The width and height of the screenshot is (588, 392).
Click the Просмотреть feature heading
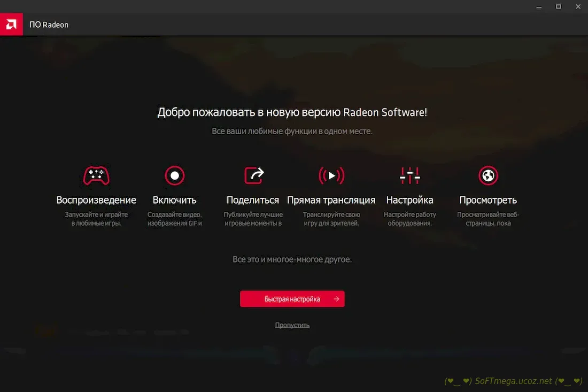488,200
